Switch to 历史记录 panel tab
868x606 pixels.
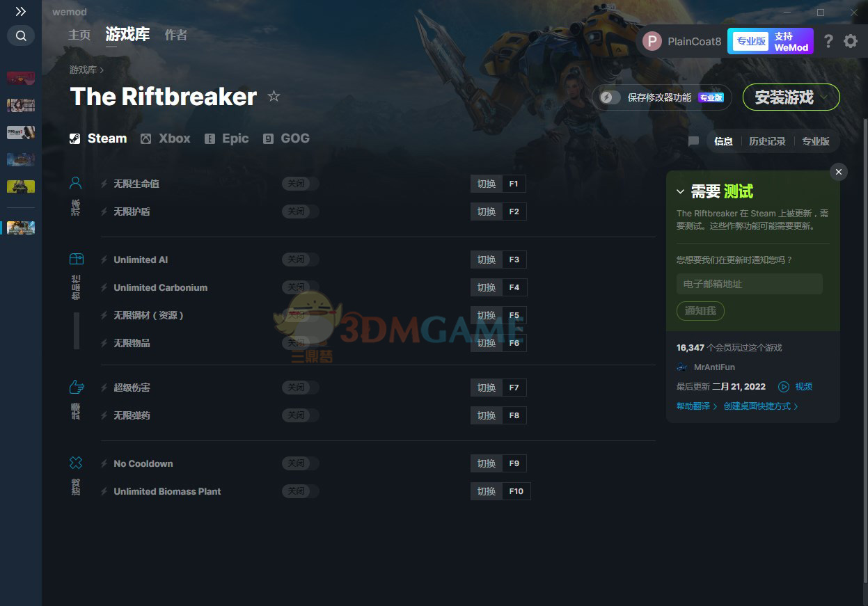pyautogui.click(x=767, y=141)
